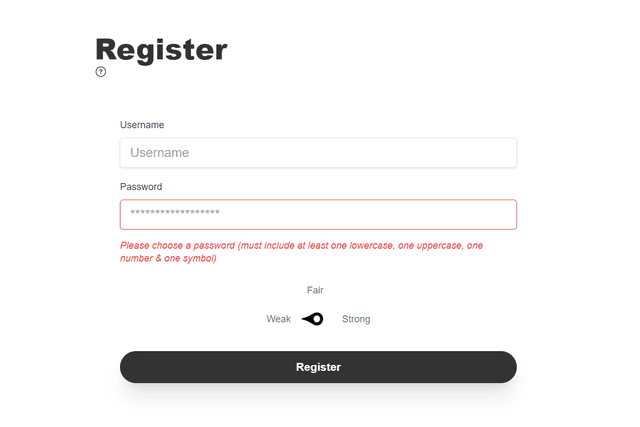Click the pointed tip of strength needle
640x427 pixels.
click(303, 319)
